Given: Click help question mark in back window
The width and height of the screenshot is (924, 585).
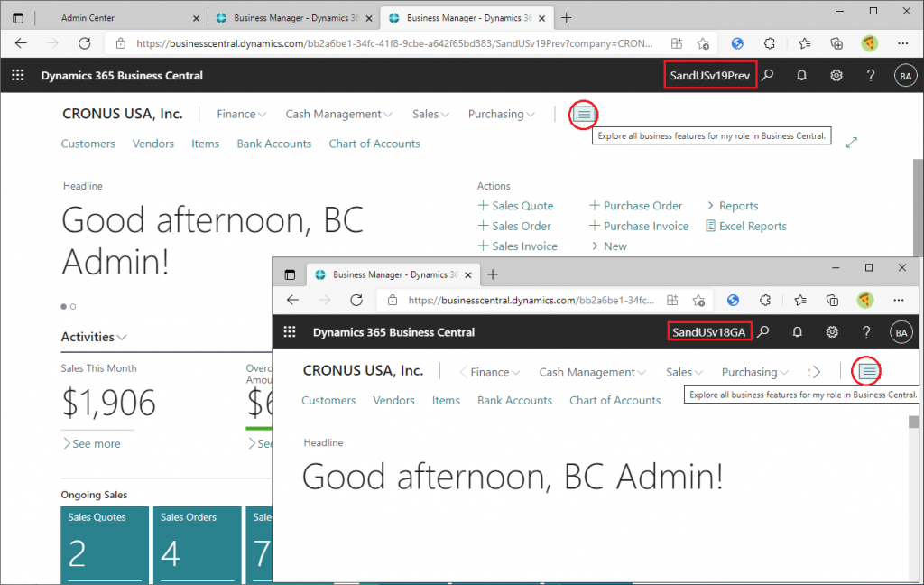Looking at the screenshot, I should coord(871,76).
